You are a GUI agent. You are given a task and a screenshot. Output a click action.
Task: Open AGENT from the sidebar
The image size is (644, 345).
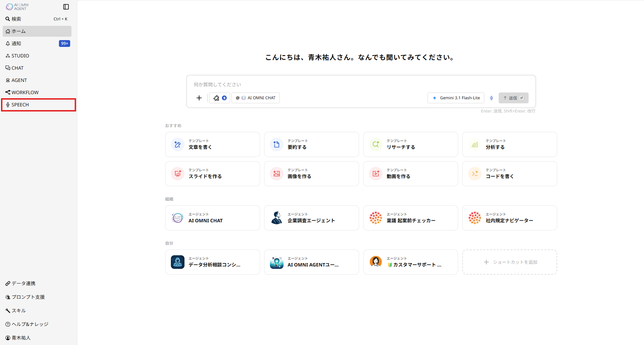pyautogui.click(x=37, y=80)
